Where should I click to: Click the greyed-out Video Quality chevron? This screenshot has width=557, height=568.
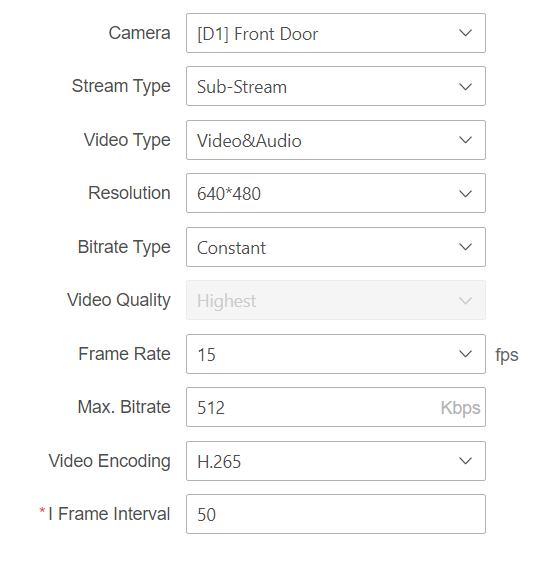pos(465,301)
